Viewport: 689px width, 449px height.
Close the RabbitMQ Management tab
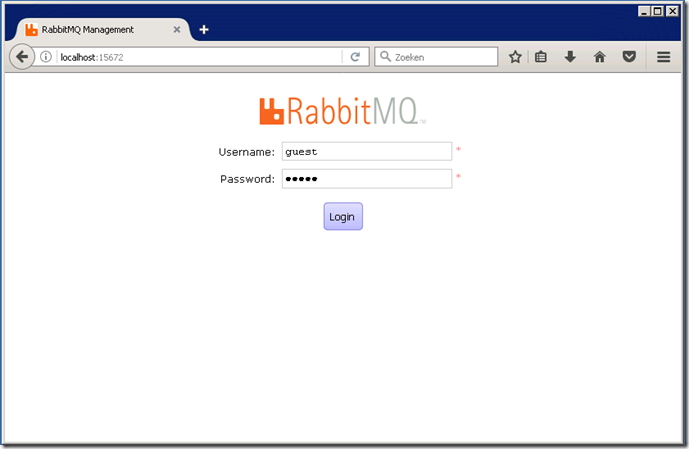pyautogui.click(x=177, y=29)
